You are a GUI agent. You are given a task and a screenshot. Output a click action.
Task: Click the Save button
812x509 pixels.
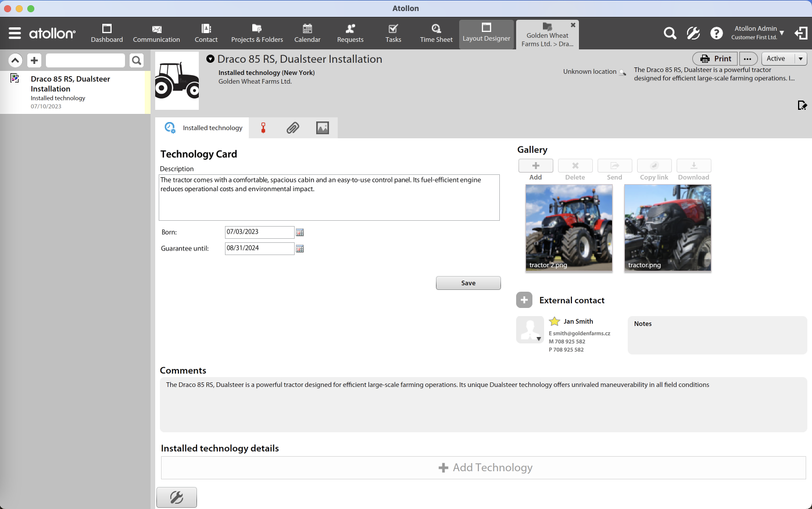(468, 283)
